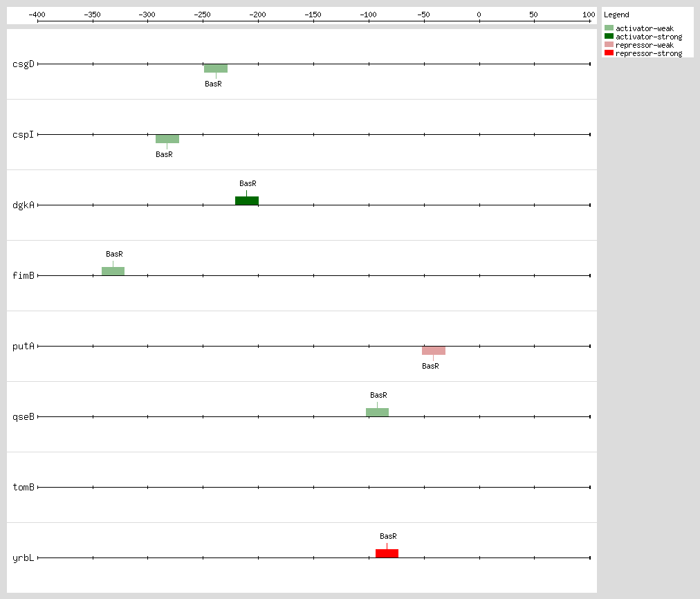
Task: Select the dgkA gene label
Action: [24, 205]
